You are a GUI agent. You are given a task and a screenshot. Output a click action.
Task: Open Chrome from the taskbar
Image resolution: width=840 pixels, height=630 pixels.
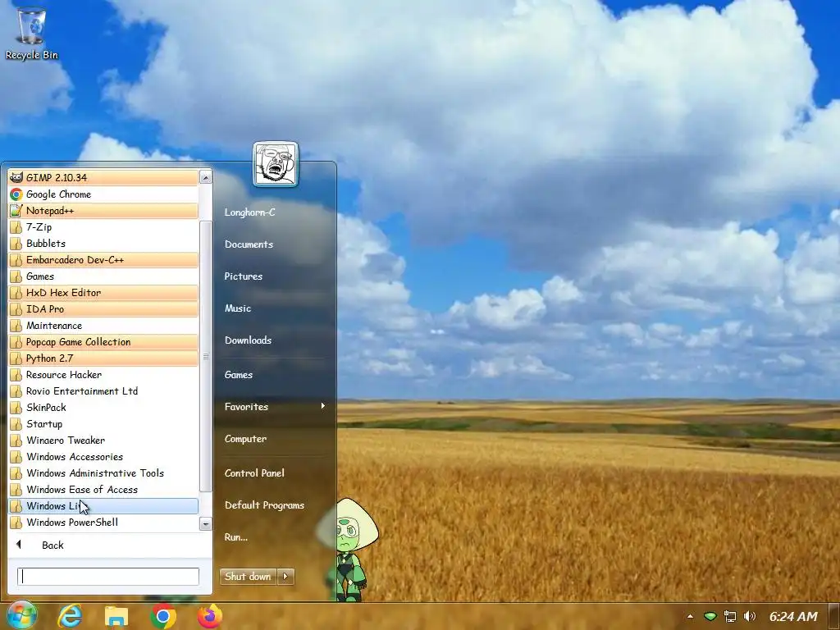(x=163, y=617)
